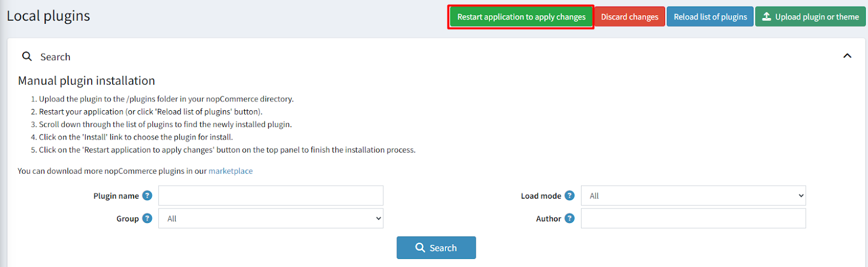Run the blue Search button
Image resolution: width=868 pixels, height=267 pixels.
[436, 247]
